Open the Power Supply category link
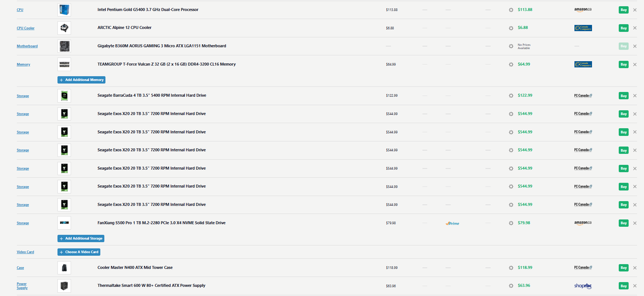The image size is (644, 296). click(x=22, y=286)
